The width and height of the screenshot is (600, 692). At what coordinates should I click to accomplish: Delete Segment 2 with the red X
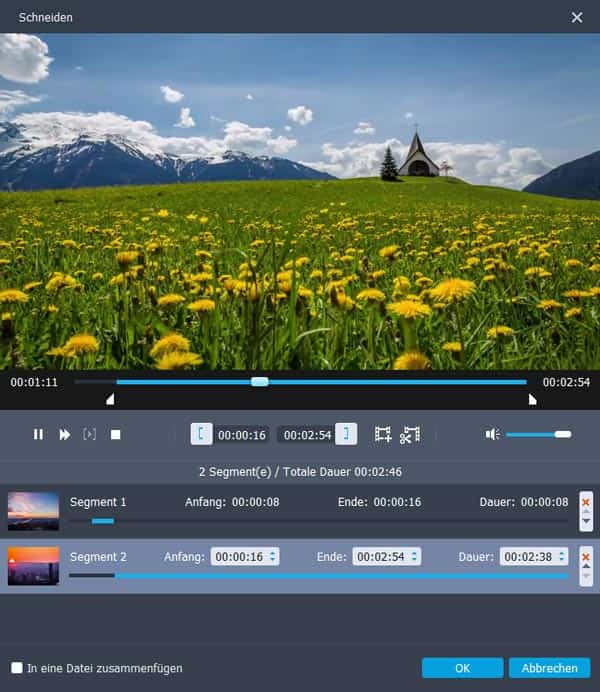pyautogui.click(x=586, y=556)
